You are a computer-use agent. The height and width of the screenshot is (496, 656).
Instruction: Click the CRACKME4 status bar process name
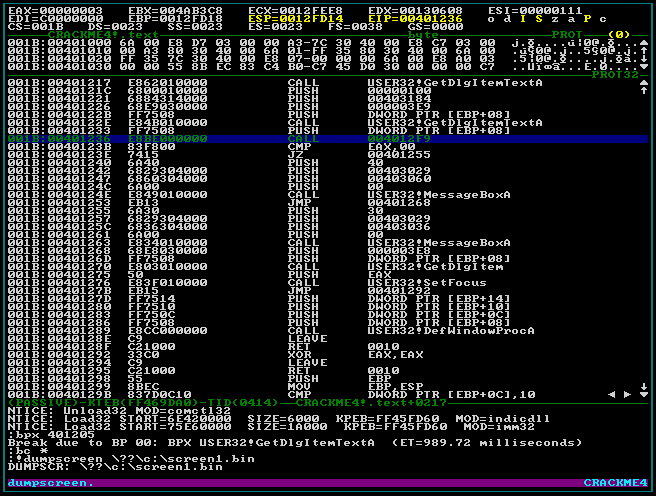coord(615,483)
